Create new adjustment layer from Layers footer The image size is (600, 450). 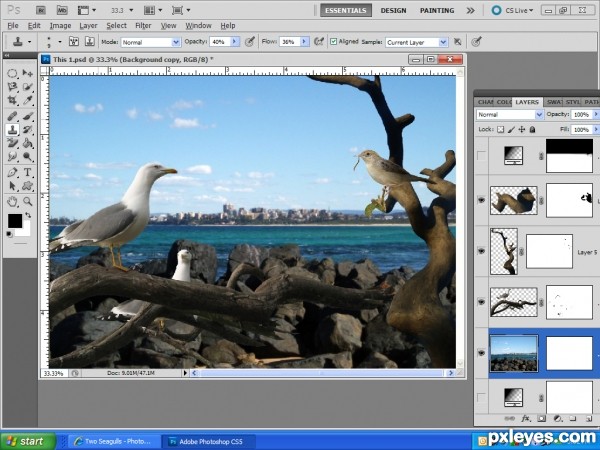(x=557, y=419)
